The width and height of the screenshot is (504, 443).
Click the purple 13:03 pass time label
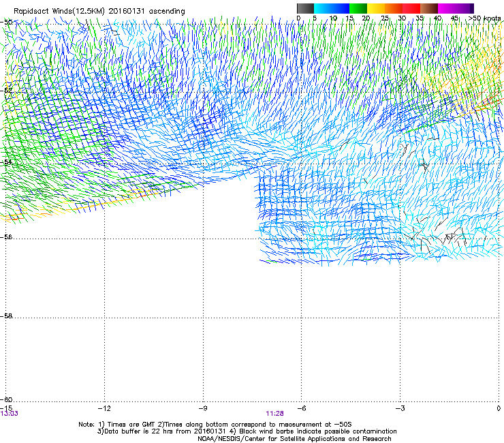pos(9,414)
